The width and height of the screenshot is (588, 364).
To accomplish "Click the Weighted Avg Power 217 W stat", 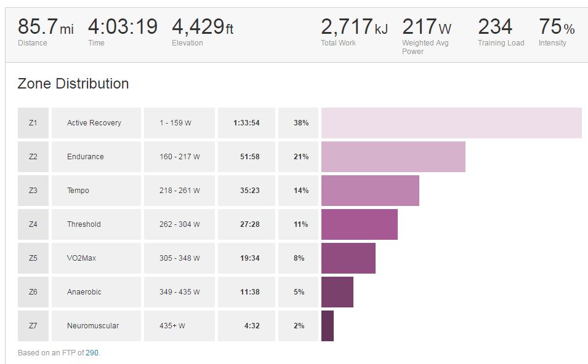I will click(426, 28).
